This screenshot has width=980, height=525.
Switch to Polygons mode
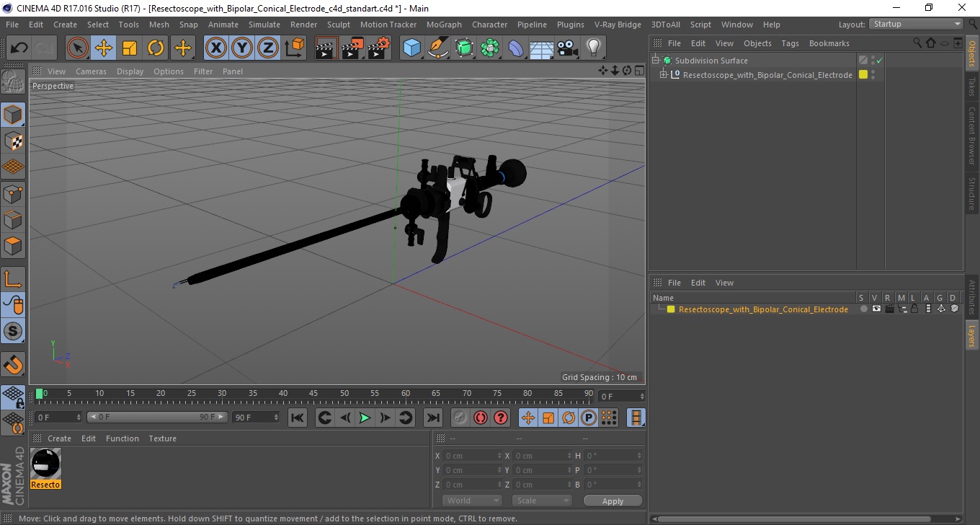click(13, 245)
